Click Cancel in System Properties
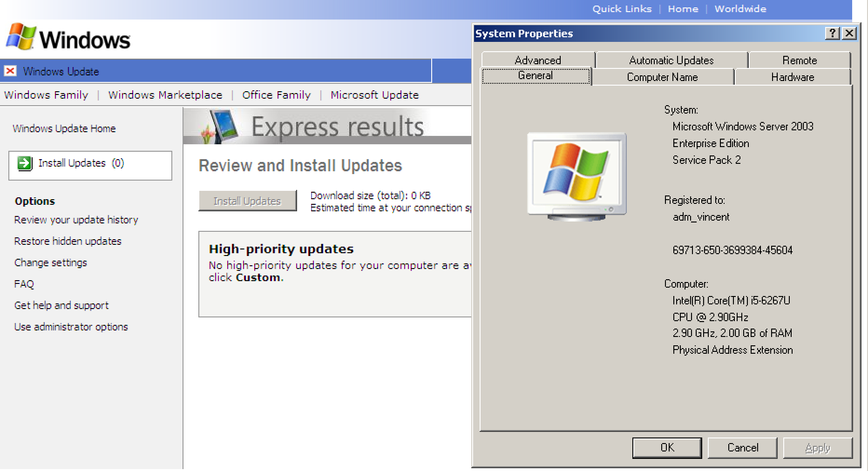Viewport: 868px width, 471px height. 743,448
